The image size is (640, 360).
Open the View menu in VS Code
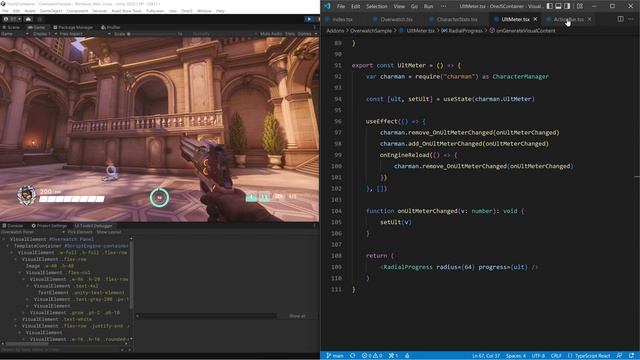click(399, 6)
